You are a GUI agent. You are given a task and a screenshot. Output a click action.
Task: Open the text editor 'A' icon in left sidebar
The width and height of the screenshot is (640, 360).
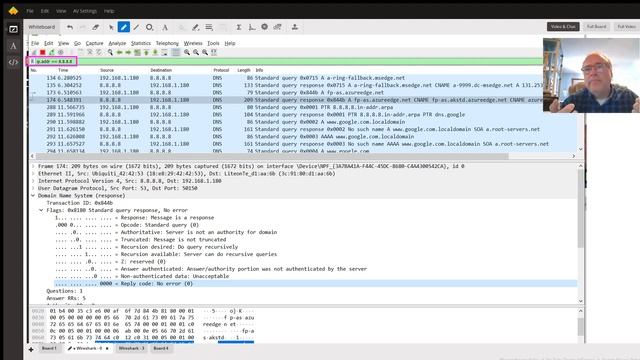[13, 46]
